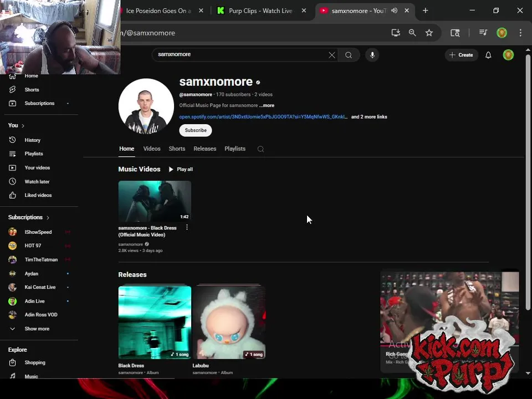Mute tab via speaker icon on samxnomore tab
The image size is (532, 399).
tap(394, 11)
